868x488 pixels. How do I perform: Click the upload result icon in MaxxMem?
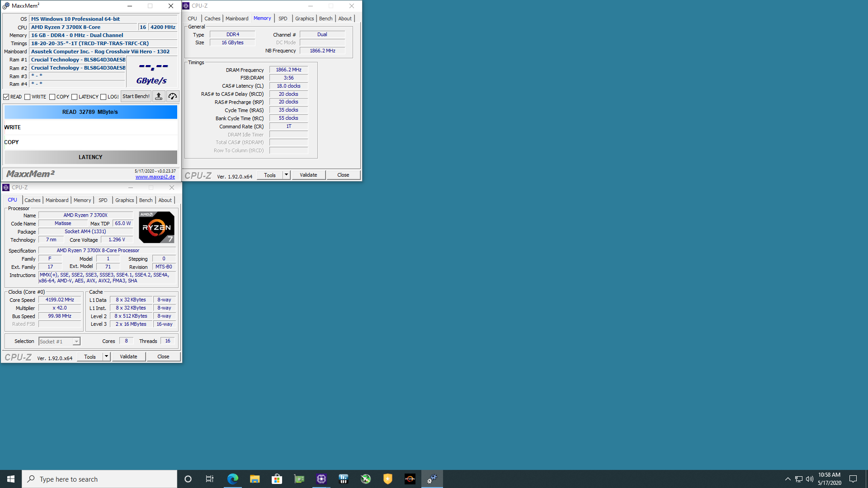click(159, 96)
